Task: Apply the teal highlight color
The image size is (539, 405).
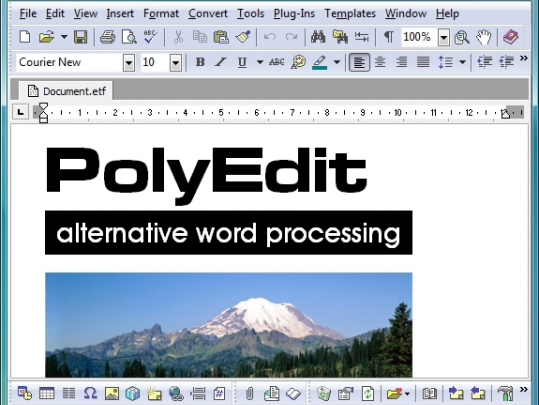Action: (x=320, y=63)
